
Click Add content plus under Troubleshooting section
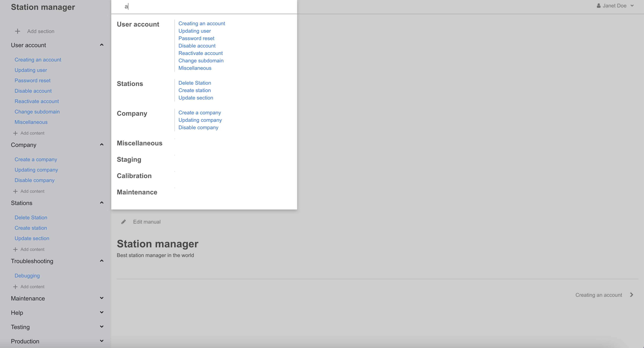coord(15,287)
